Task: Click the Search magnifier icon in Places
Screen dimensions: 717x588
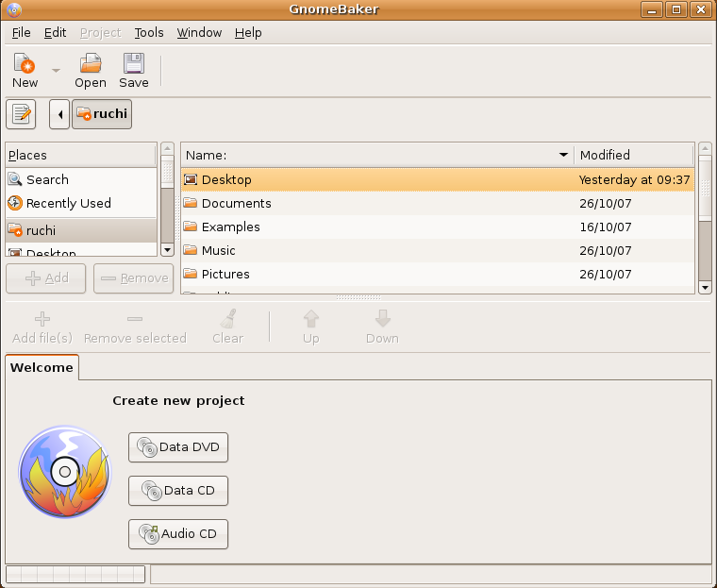Action: coord(15,179)
